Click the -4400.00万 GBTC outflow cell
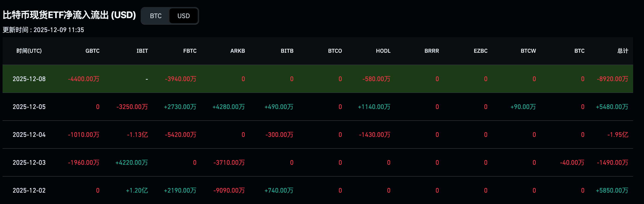This screenshot has width=644, height=204. (83, 79)
